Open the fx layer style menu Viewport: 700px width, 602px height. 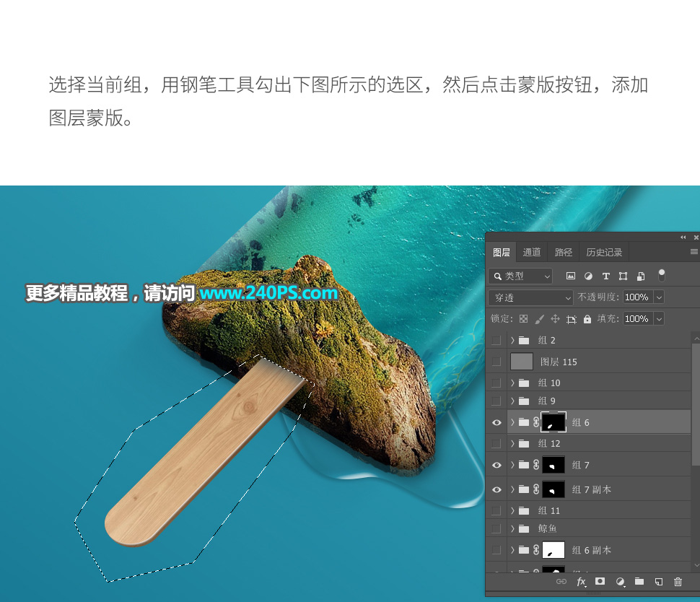581,582
